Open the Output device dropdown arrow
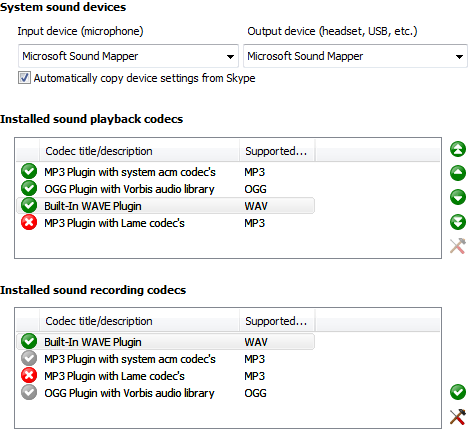Screen dimensions: 473x444 point(459,56)
